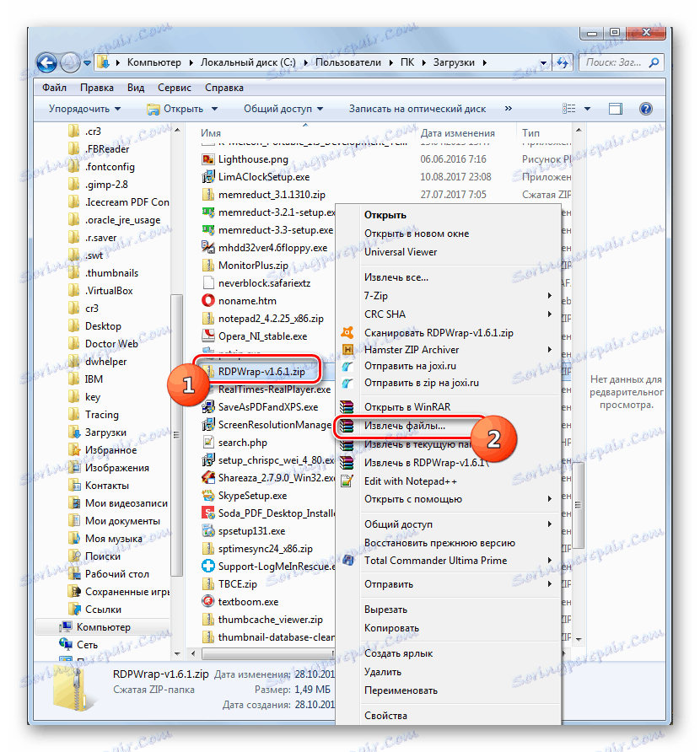Click the SkypeSetup.exe icon
The height and width of the screenshot is (752, 700).
[207, 496]
